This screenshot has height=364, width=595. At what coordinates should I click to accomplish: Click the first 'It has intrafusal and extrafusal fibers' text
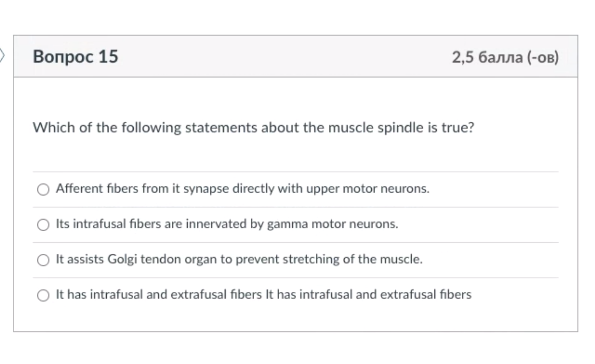[x=159, y=295]
